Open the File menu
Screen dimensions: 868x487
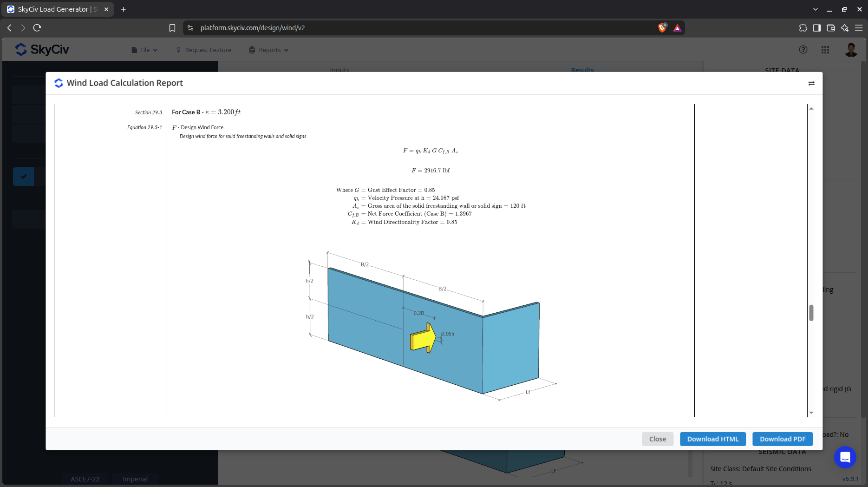click(x=144, y=50)
